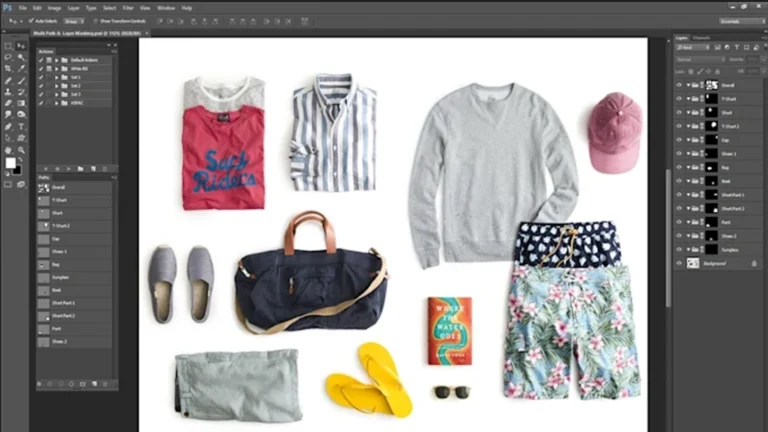
Task: Click the foreground color swatch
Action: 10,163
